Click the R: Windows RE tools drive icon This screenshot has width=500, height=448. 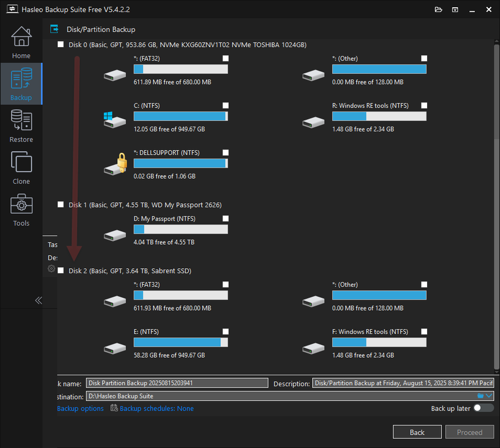pyautogui.click(x=313, y=122)
